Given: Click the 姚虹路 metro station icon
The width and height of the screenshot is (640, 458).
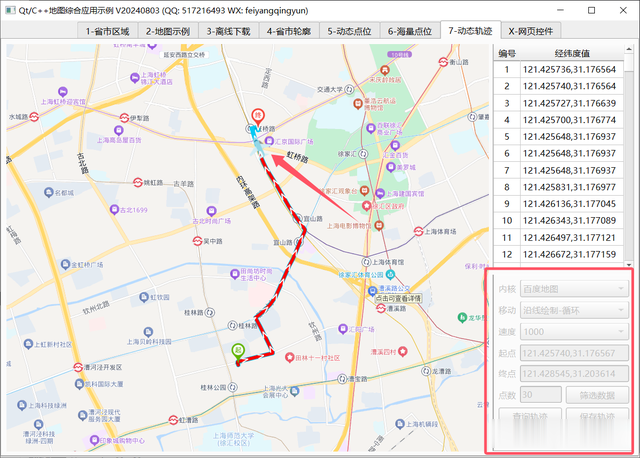Looking at the screenshot, I should pos(138,182).
